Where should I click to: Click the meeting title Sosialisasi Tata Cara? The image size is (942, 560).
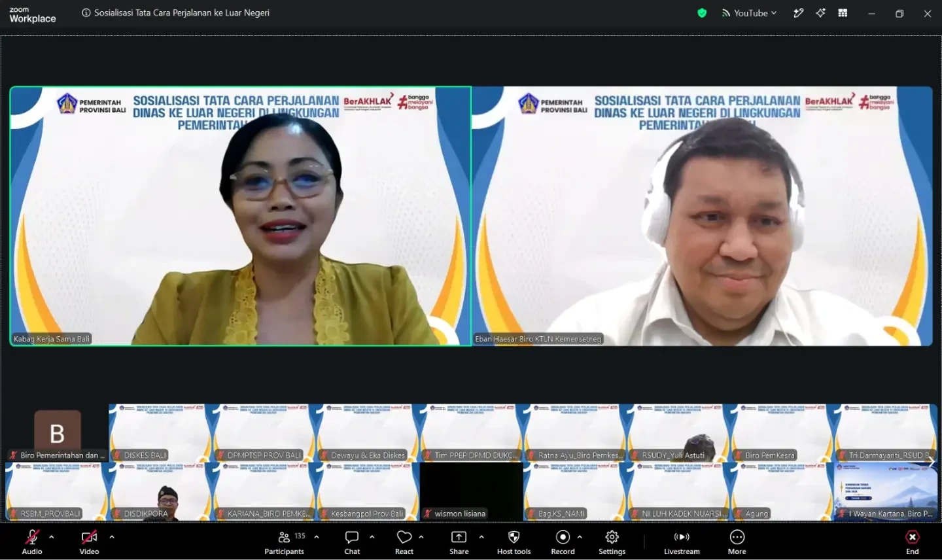tap(182, 13)
